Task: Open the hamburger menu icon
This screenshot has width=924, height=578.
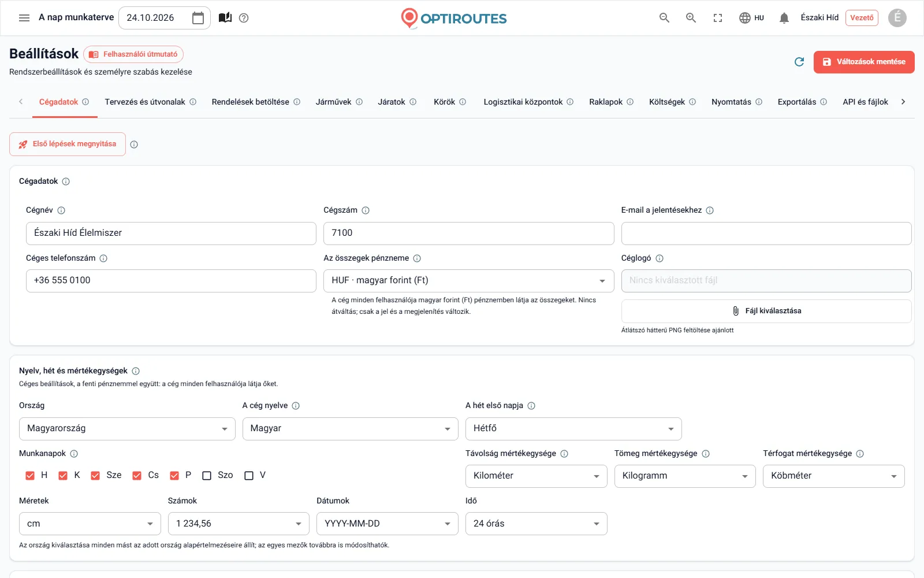Action: click(x=24, y=18)
